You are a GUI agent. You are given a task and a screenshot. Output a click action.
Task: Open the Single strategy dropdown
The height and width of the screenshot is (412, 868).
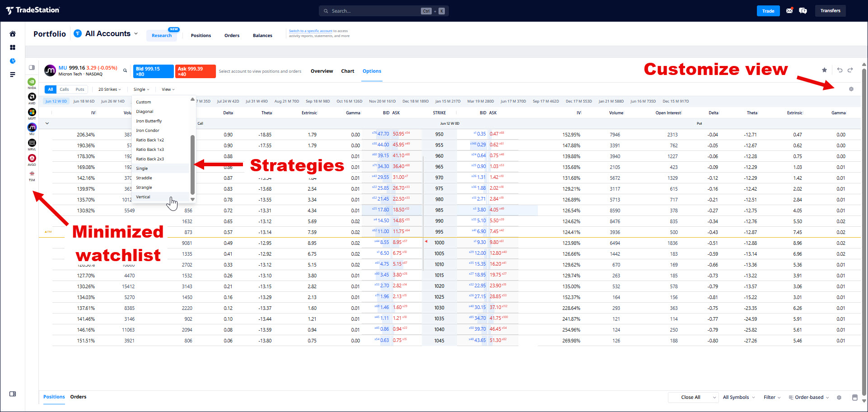tap(141, 89)
